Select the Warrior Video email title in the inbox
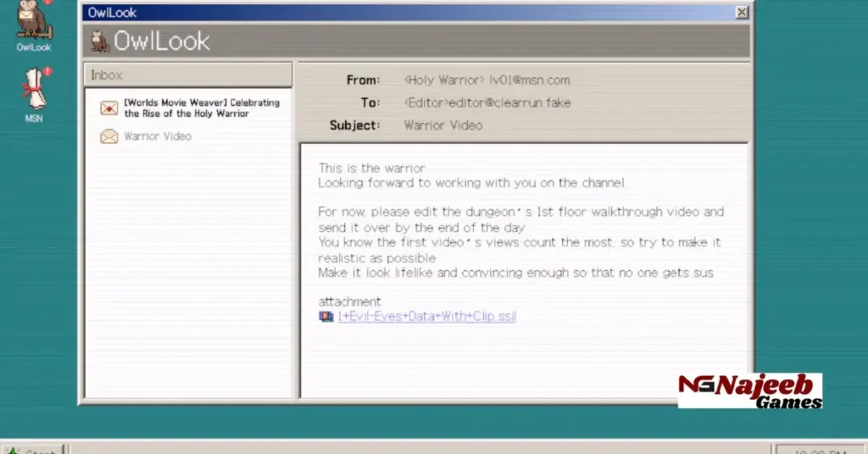The image size is (868, 454). [158, 136]
